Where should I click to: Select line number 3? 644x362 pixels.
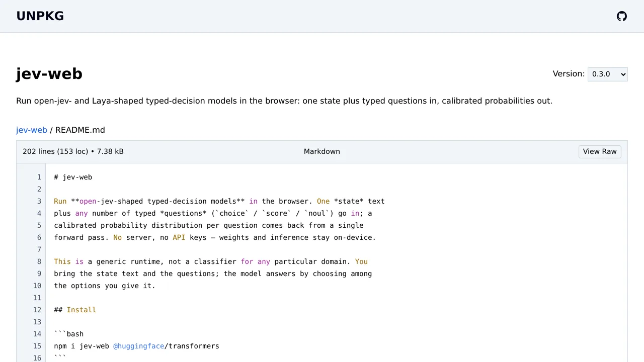39,201
